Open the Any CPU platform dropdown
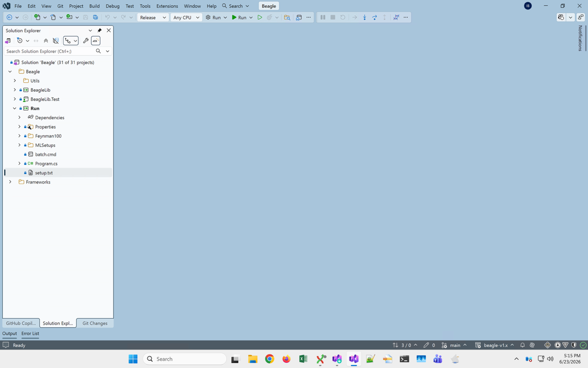 tap(186, 17)
